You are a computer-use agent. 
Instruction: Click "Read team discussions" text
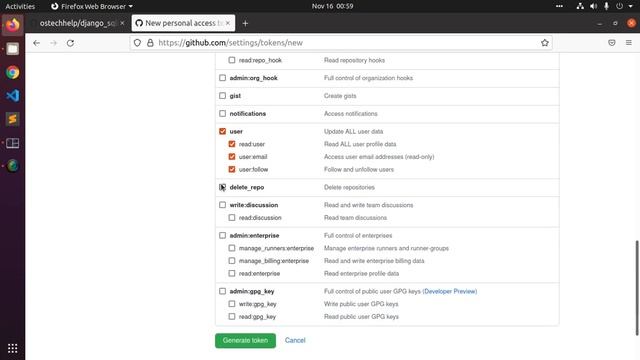point(356,218)
